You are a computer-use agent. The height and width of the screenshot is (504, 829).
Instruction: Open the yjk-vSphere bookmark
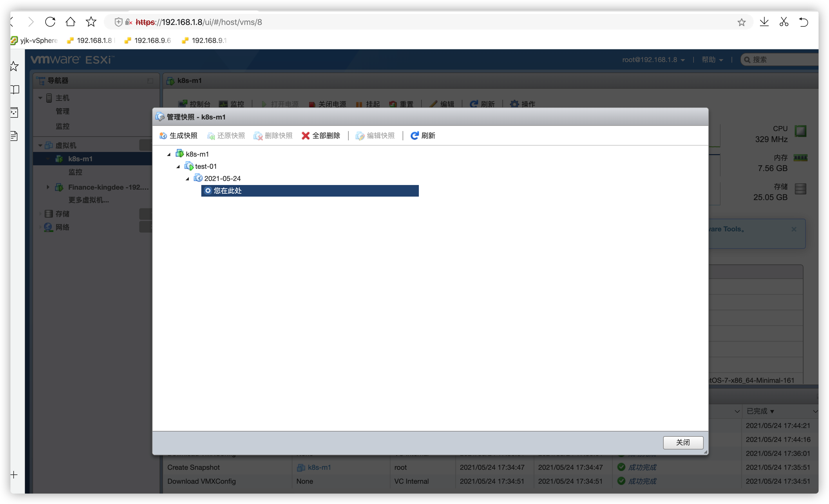38,41
